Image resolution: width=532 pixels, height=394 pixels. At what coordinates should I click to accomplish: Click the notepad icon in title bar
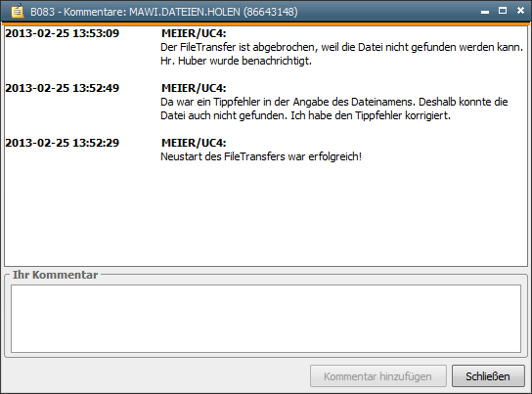point(18,11)
